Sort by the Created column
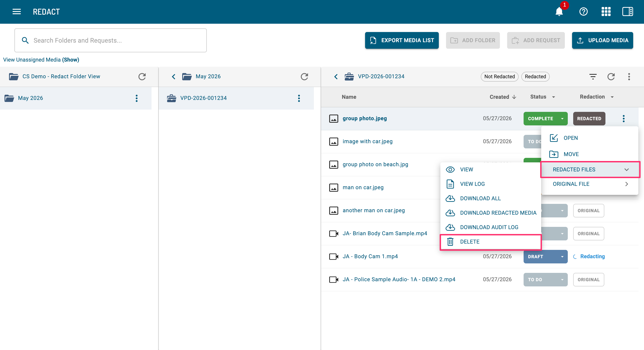The image size is (644, 350). coord(503,97)
